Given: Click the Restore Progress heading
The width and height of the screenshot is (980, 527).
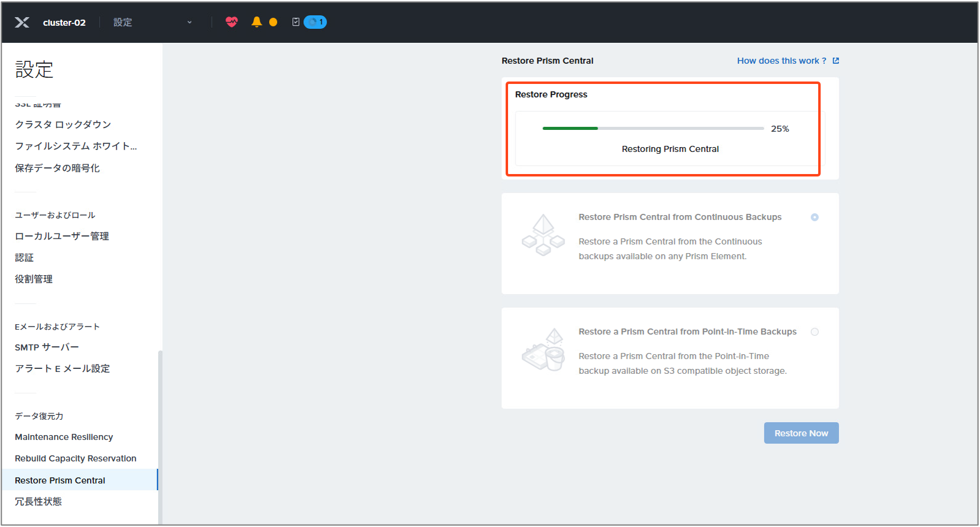Looking at the screenshot, I should tap(551, 94).
